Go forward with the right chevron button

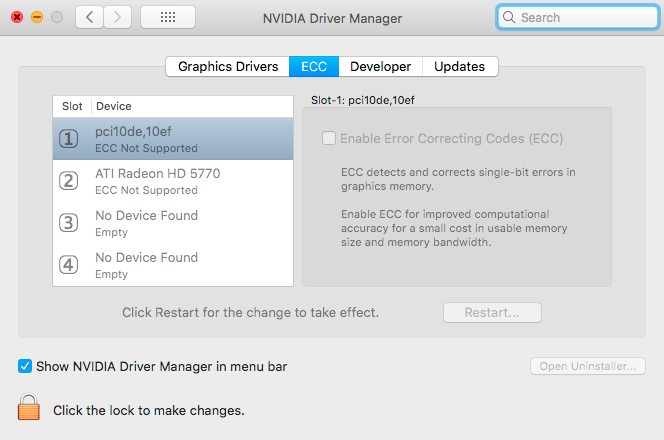point(117,17)
